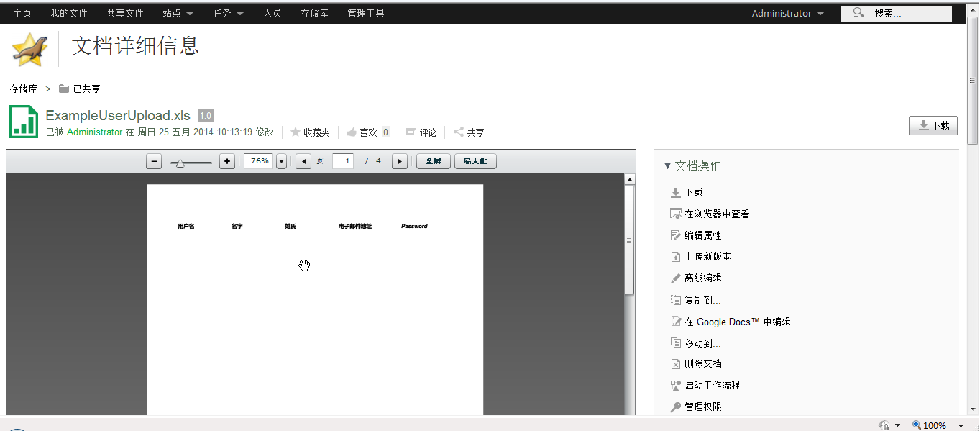Click the browser zoom 100% magnifier icon
This screenshot has height=431, width=980.
point(917,425)
